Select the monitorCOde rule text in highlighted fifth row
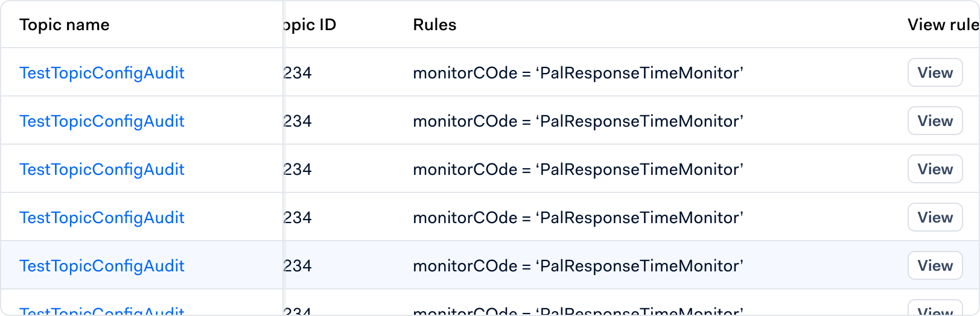 click(x=578, y=266)
